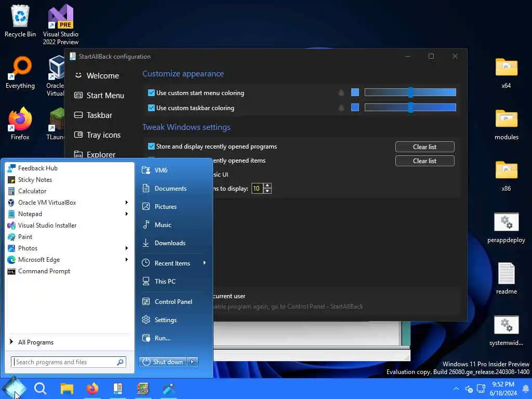Click the search magnifier in start menu box
Image resolution: width=532 pixels, height=399 pixels.
(120, 362)
